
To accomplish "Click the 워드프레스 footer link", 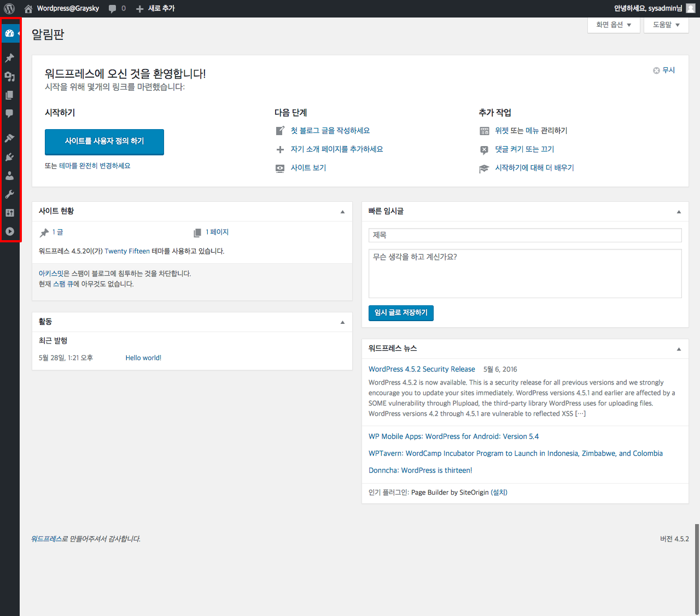I will click(46, 539).
